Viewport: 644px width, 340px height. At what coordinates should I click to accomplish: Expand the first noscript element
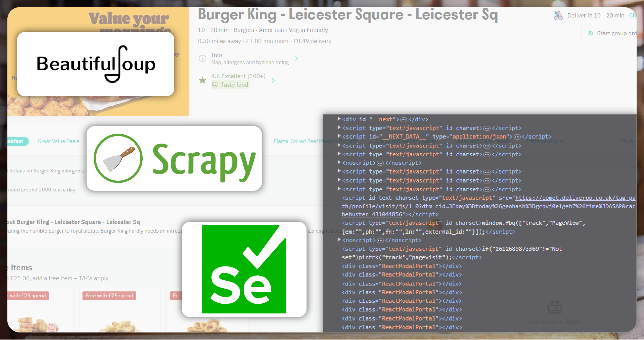tap(339, 162)
